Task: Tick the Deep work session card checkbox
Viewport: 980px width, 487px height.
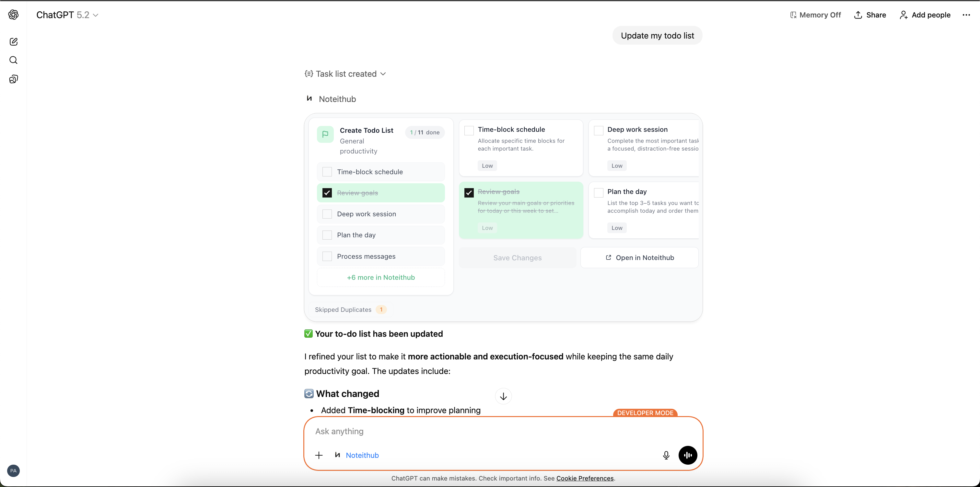Action: (599, 130)
